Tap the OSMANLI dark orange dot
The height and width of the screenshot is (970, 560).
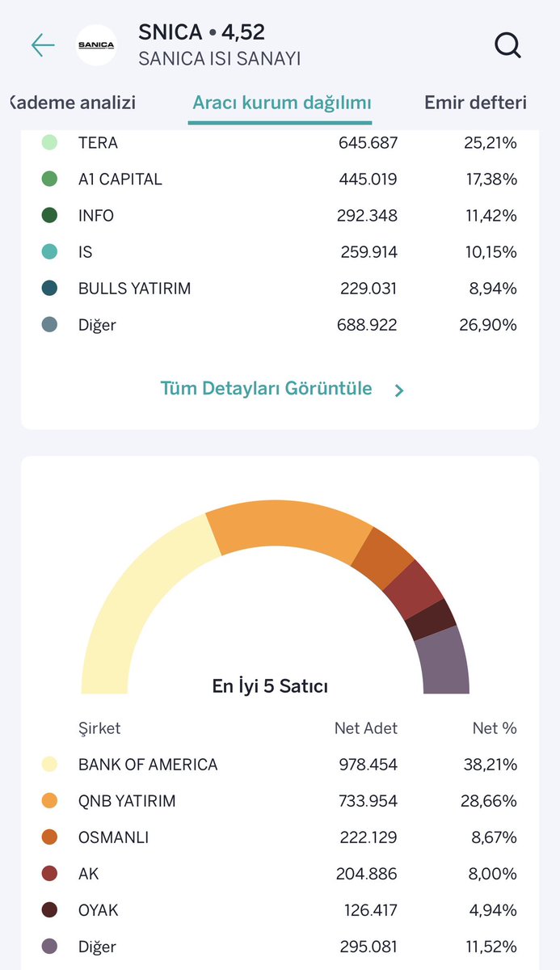click(x=49, y=837)
